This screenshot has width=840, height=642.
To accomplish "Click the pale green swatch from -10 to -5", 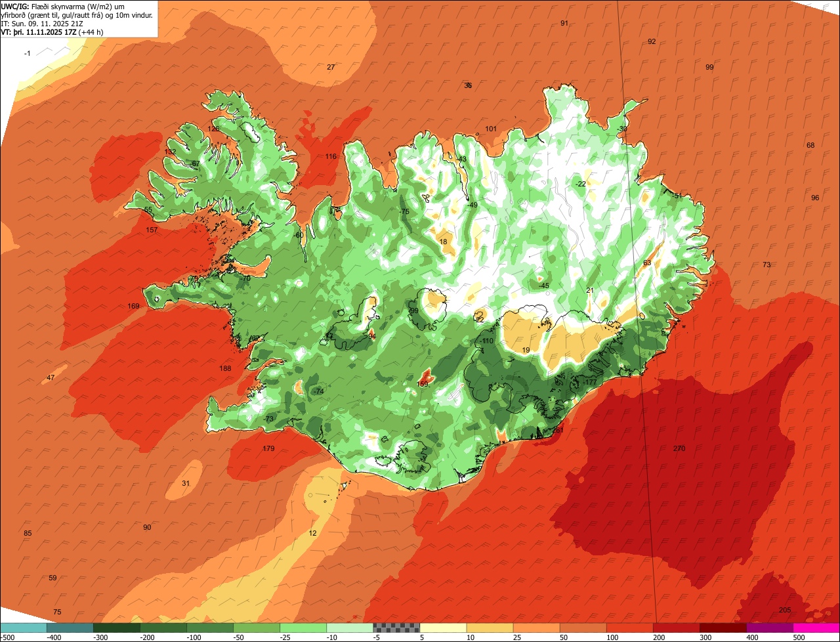I will (349, 628).
